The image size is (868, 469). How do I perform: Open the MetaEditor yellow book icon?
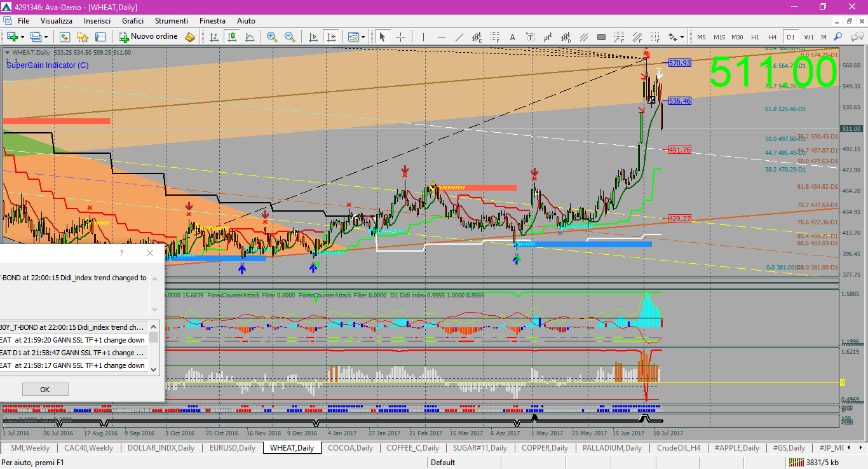tap(190, 37)
